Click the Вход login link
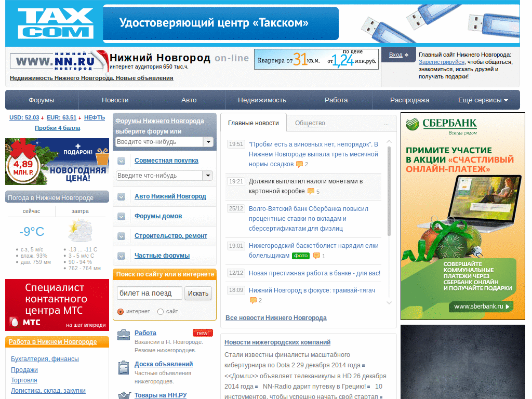This screenshot has height=399, width=532. point(395,55)
